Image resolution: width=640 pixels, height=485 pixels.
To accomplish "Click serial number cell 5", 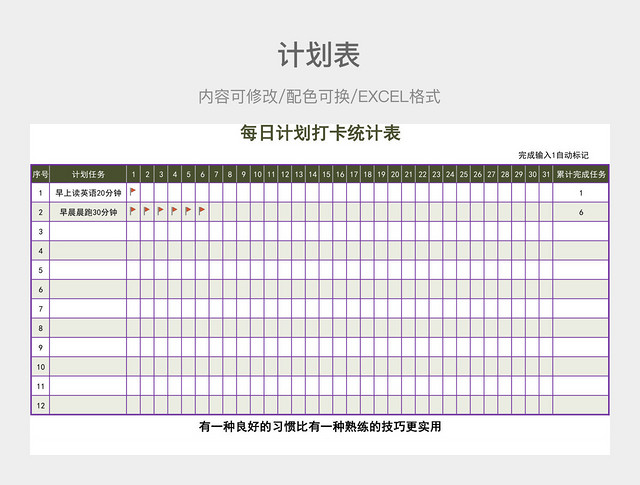I will click(40, 270).
